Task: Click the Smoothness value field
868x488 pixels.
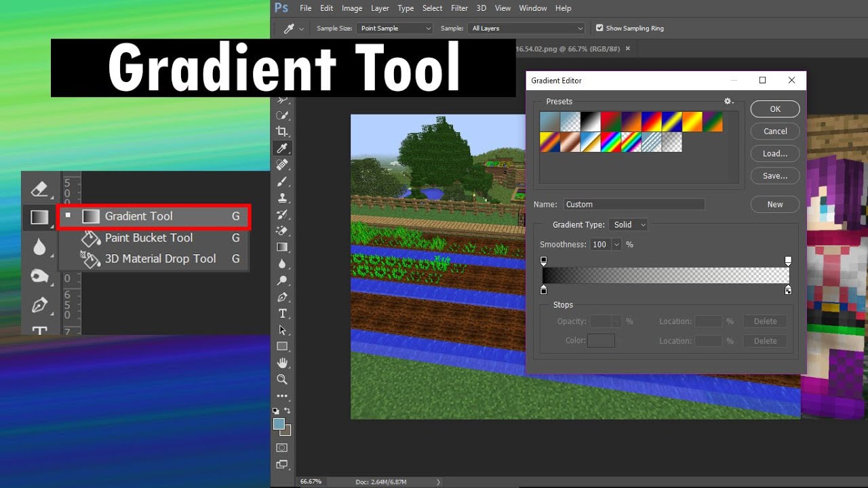Action: point(600,245)
